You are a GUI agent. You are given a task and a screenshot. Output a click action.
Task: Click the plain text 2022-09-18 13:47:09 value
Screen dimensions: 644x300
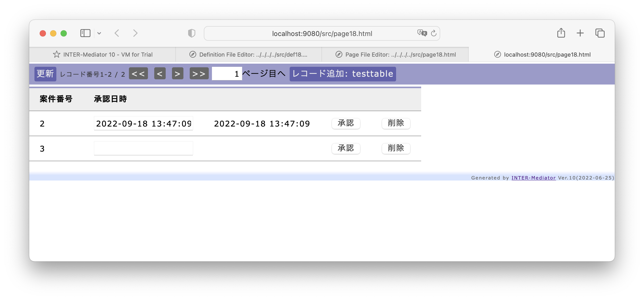point(262,124)
